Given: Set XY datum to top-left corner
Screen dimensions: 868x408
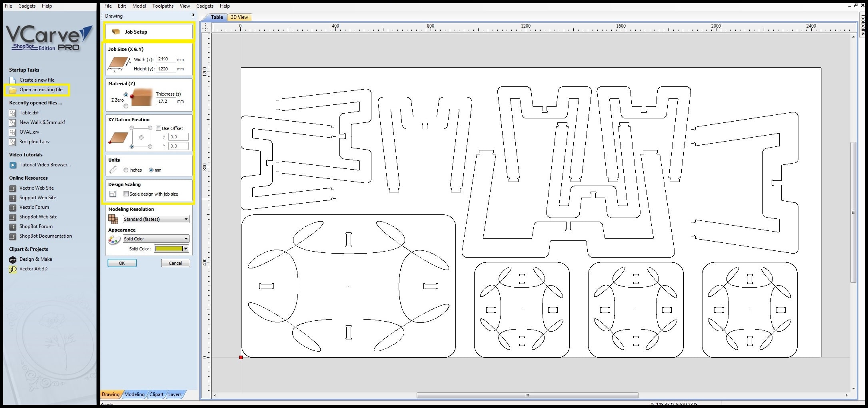Looking at the screenshot, I should click(132, 128).
